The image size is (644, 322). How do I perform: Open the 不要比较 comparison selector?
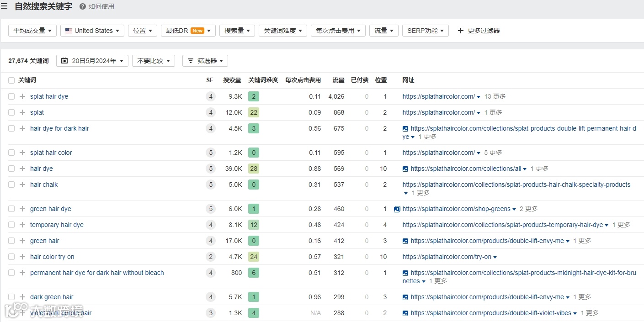(154, 61)
